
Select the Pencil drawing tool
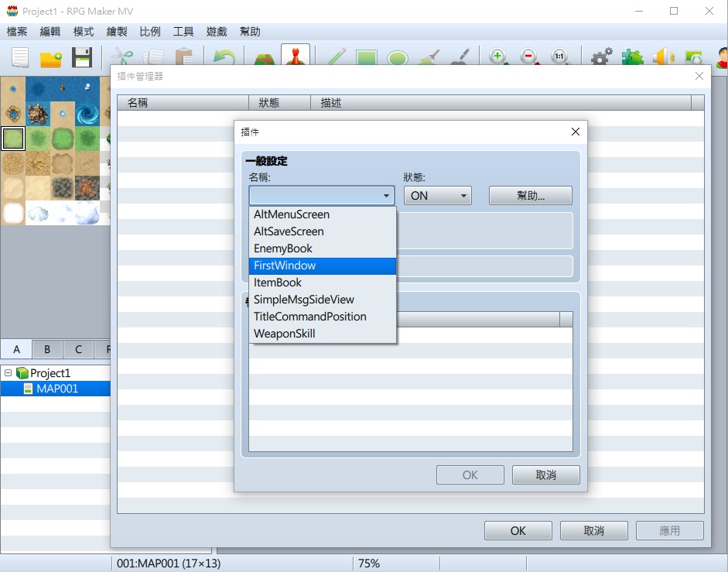[x=337, y=57]
